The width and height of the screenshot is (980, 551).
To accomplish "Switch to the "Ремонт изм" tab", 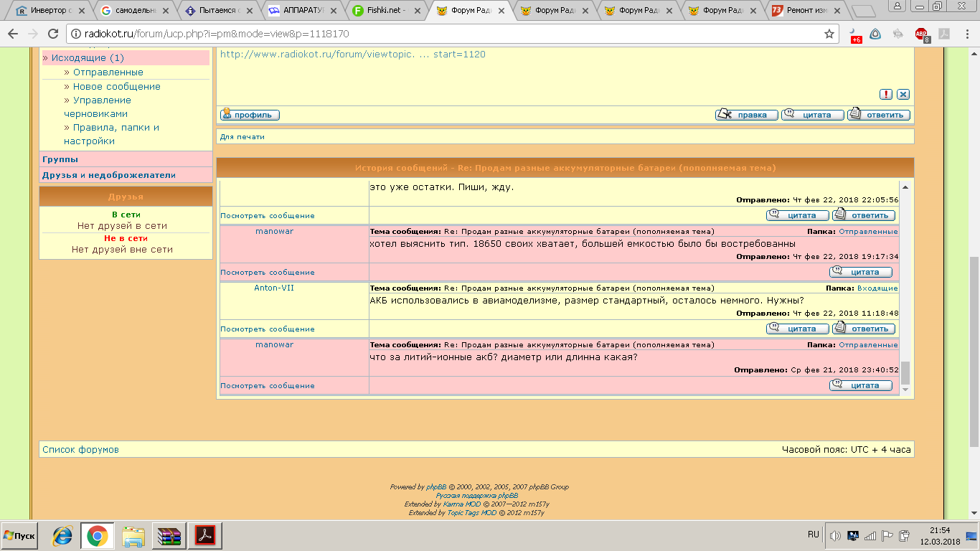I will (x=806, y=11).
